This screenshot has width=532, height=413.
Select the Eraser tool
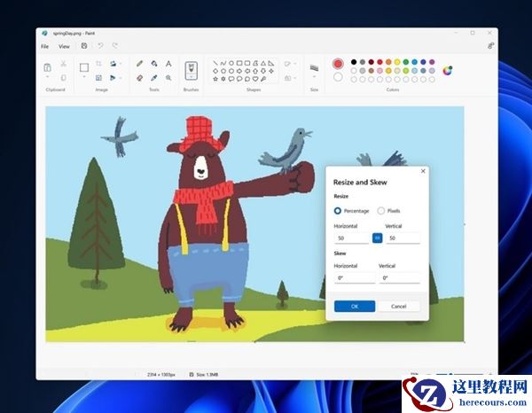[x=139, y=77]
